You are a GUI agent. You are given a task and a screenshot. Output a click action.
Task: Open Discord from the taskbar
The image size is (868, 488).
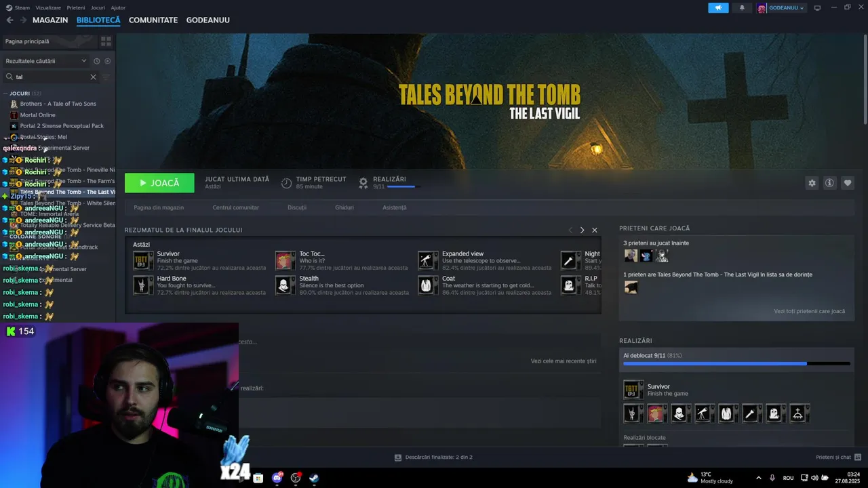point(277,478)
